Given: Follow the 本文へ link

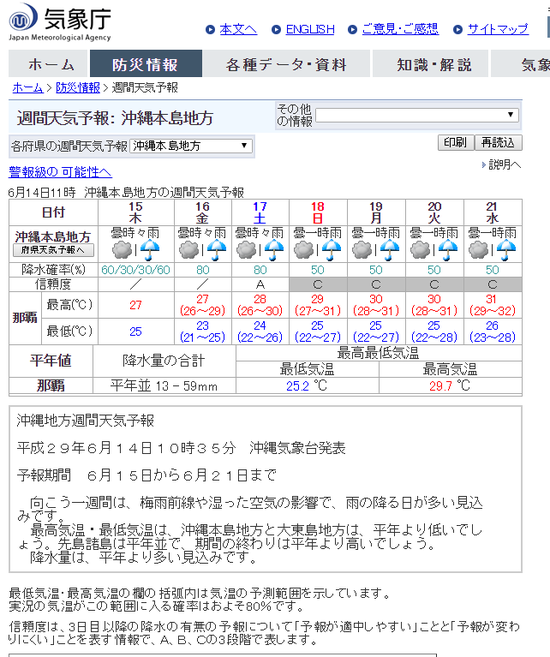Looking at the screenshot, I should [x=238, y=29].
